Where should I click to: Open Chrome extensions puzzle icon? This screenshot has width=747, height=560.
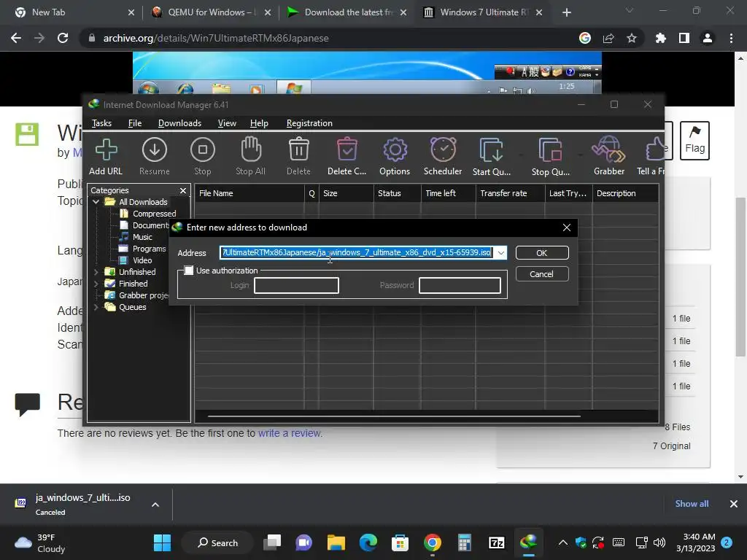[x=661, y=38]
